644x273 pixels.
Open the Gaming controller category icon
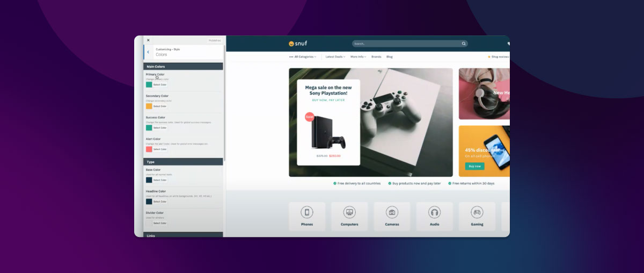click(477, 212)
